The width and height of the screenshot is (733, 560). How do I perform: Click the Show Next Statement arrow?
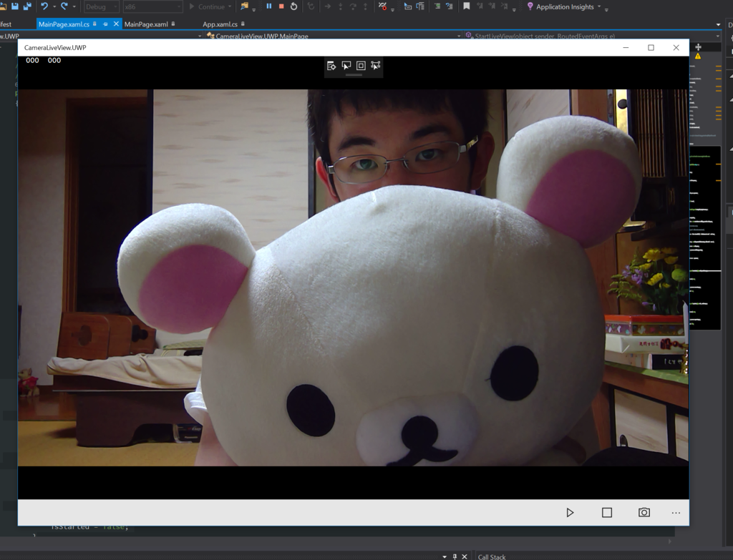tap(327, 6)
